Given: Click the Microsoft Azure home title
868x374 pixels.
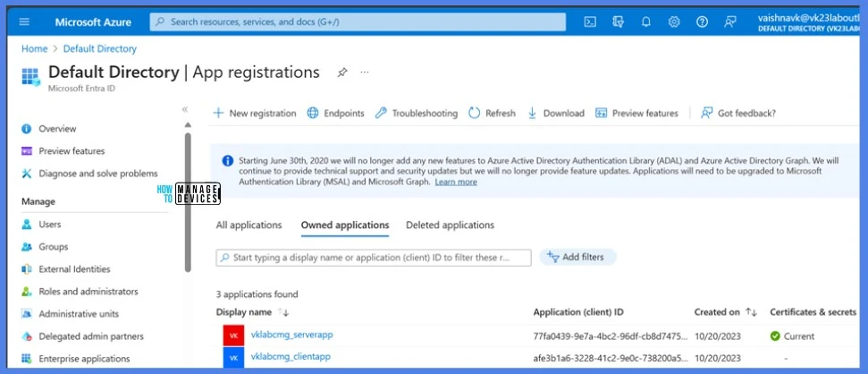Looking at the screenshot, I should click(93, 22).
